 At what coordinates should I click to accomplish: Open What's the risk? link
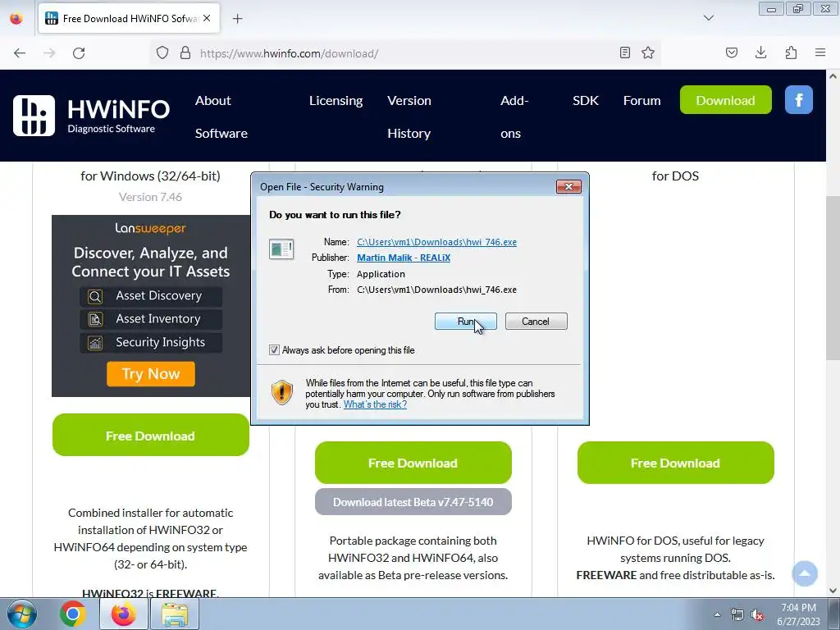coord(375,404)
